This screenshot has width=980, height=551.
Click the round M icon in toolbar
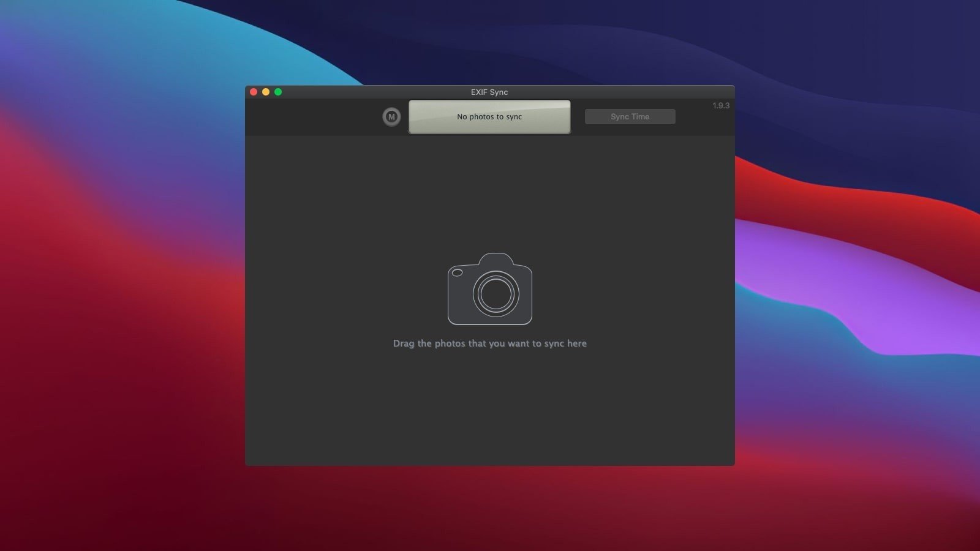click(x=391, y=116)
